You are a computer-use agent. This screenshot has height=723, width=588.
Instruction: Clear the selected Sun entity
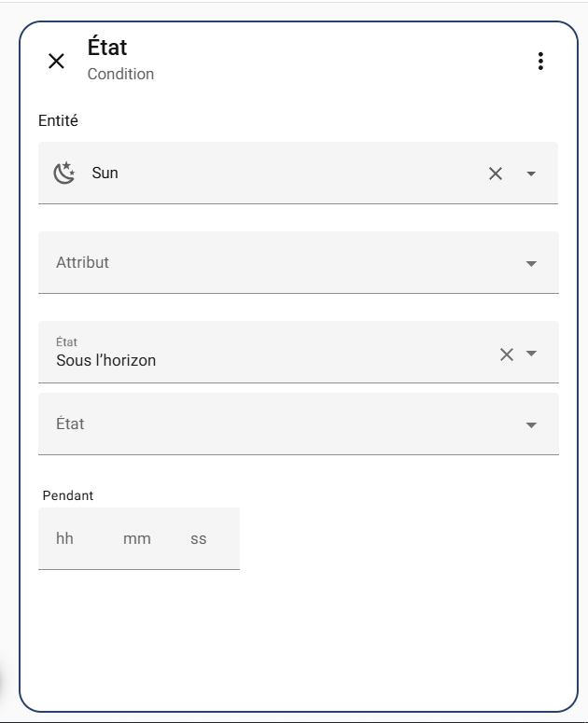[496, 174]
